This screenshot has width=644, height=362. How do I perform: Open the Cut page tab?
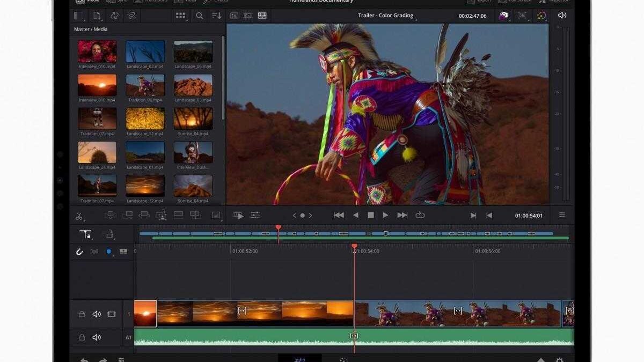(299, 359)
